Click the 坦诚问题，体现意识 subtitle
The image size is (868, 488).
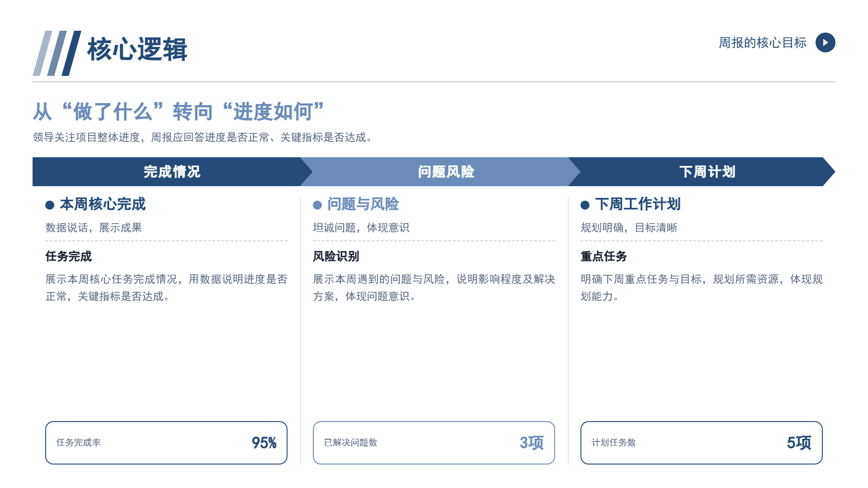coord(361,228)
